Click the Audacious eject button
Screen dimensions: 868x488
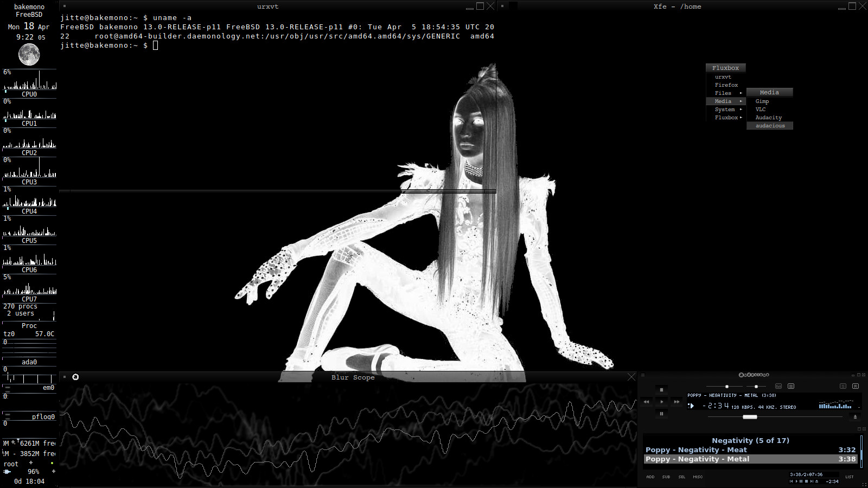tap(855, 417)
